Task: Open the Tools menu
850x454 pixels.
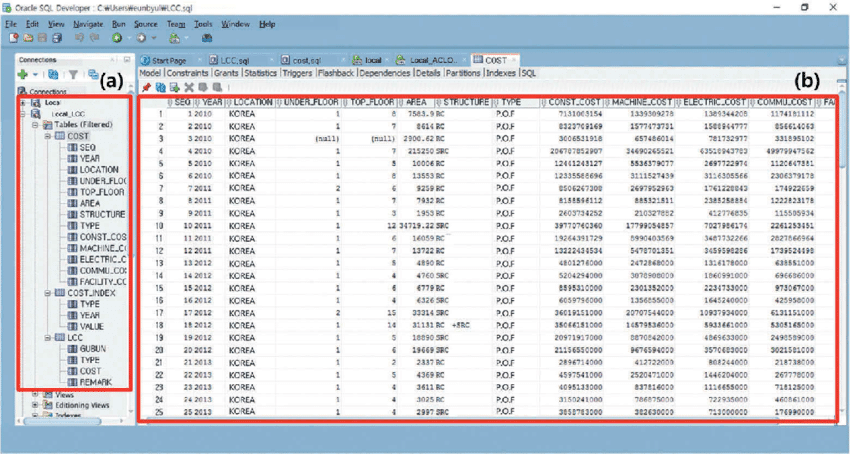Action: point(203,24)
